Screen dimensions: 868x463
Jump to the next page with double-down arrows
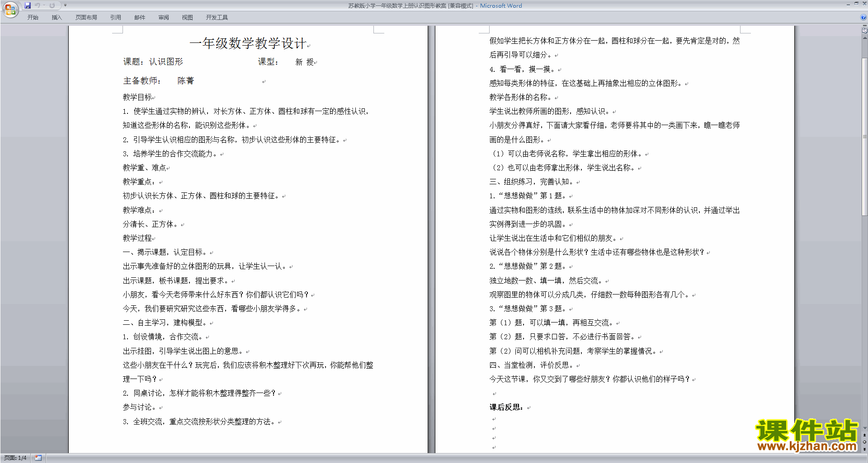tap(865, 449)
